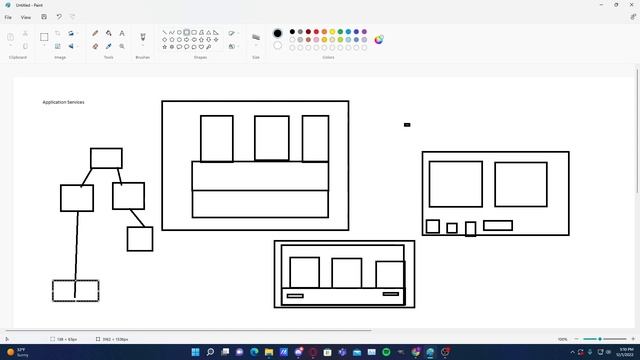Select the Fill bucket tool
Image resolution: width=640 pixels, height=360 pixels.
tap(109, 33)
